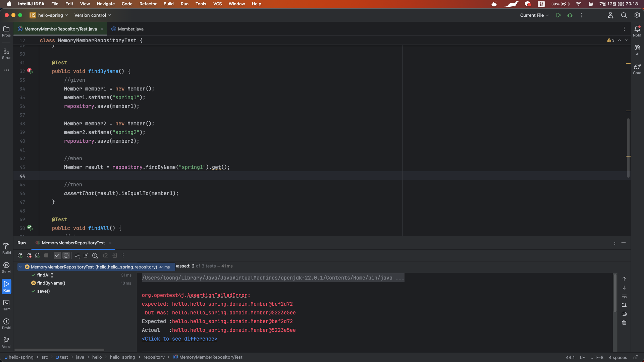Click repository breadcrumb item

[154, 357]
